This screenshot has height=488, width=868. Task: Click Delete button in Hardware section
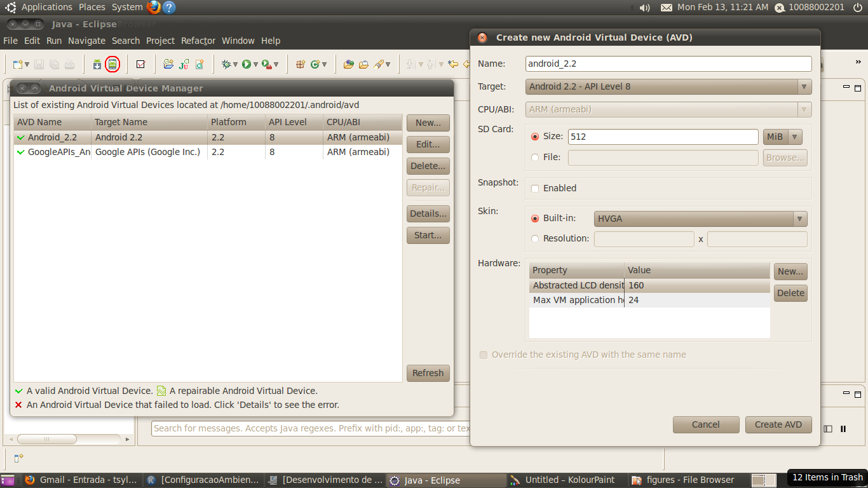click(x=790, y=293)
